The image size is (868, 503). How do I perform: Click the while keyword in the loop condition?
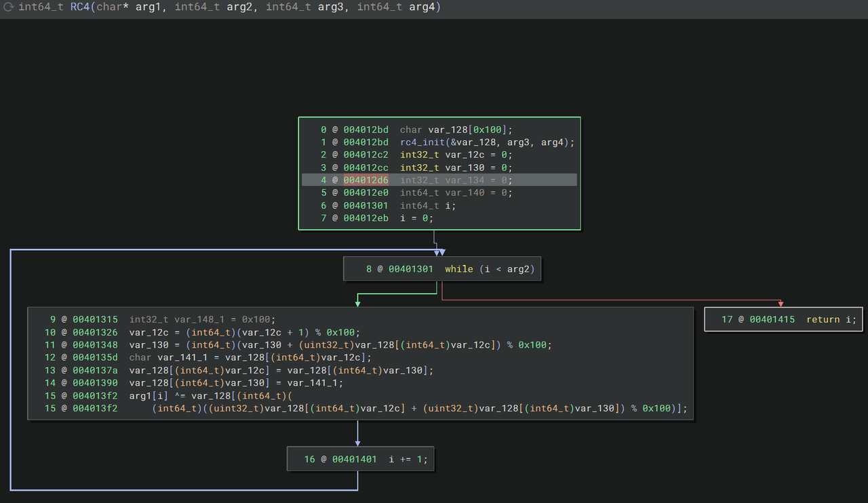458,269
